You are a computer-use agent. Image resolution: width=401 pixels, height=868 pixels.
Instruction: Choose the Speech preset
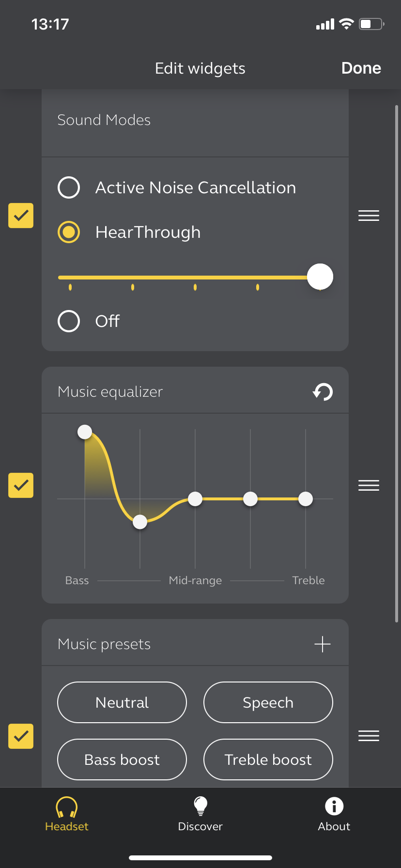pos(268,702)
